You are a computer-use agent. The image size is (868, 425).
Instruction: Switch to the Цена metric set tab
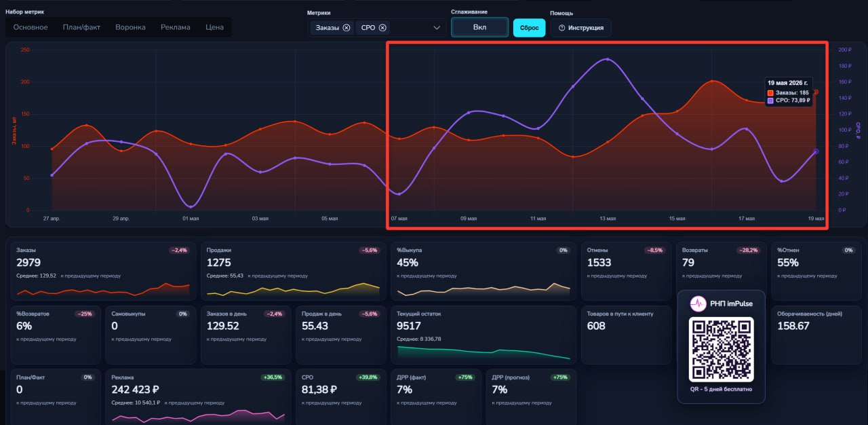point(214,27)
